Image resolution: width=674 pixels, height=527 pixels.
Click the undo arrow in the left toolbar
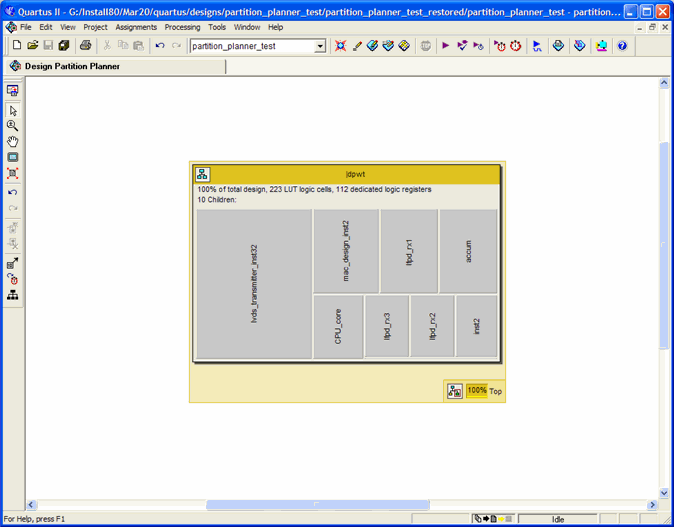click(x=13, y=192)
